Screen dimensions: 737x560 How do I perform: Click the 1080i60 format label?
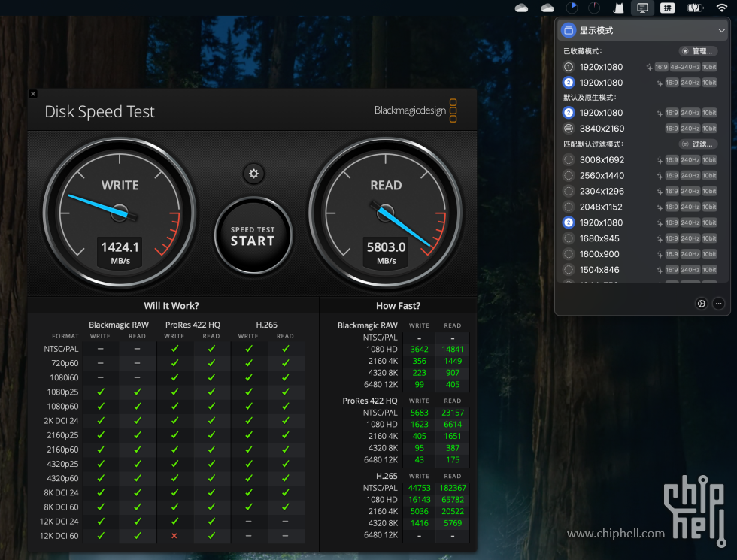65,377
